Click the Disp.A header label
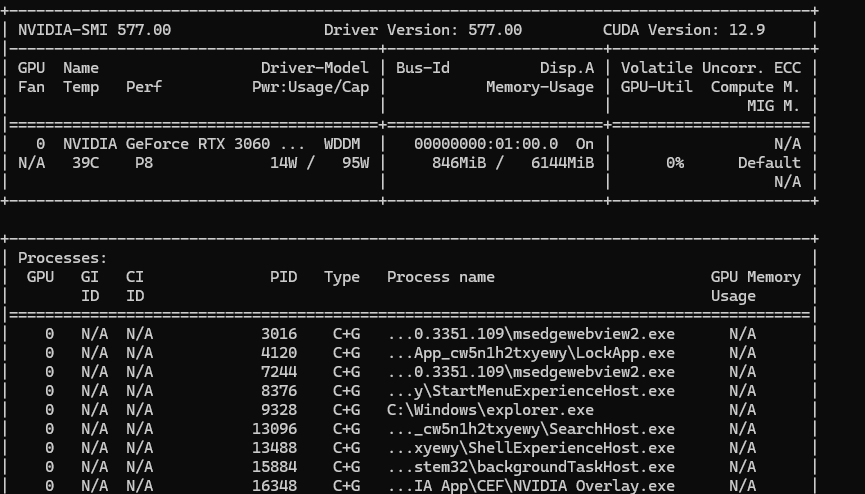 [x=567, y=68]
